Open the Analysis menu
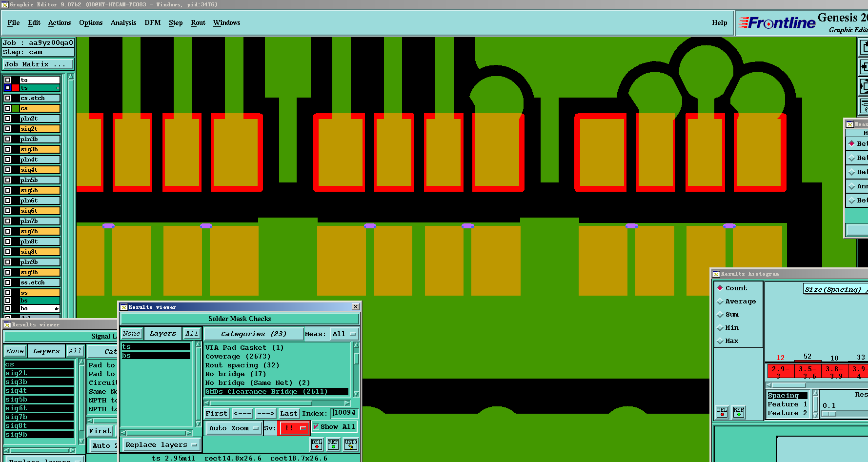Screen dimensions: 868x462 [123, 23]
